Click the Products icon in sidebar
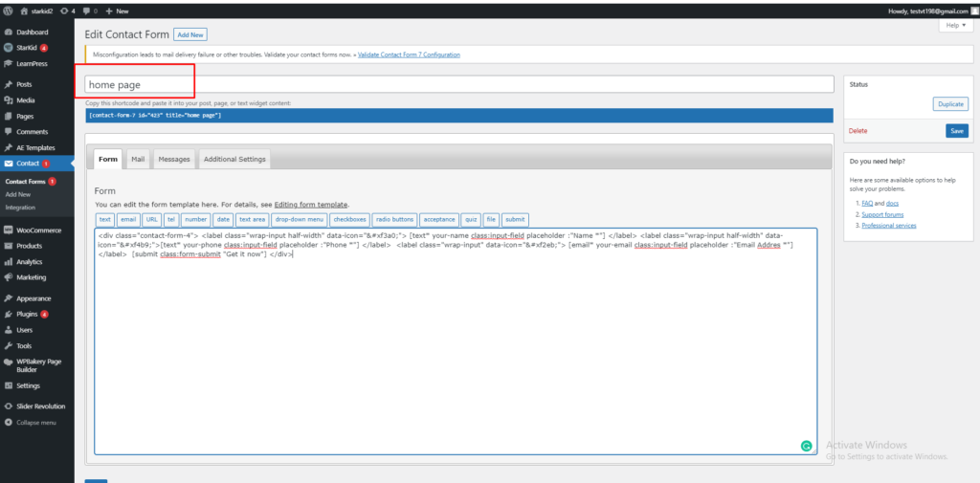The image size is (980, 483). pyautogui.click(x=9, y=246)
